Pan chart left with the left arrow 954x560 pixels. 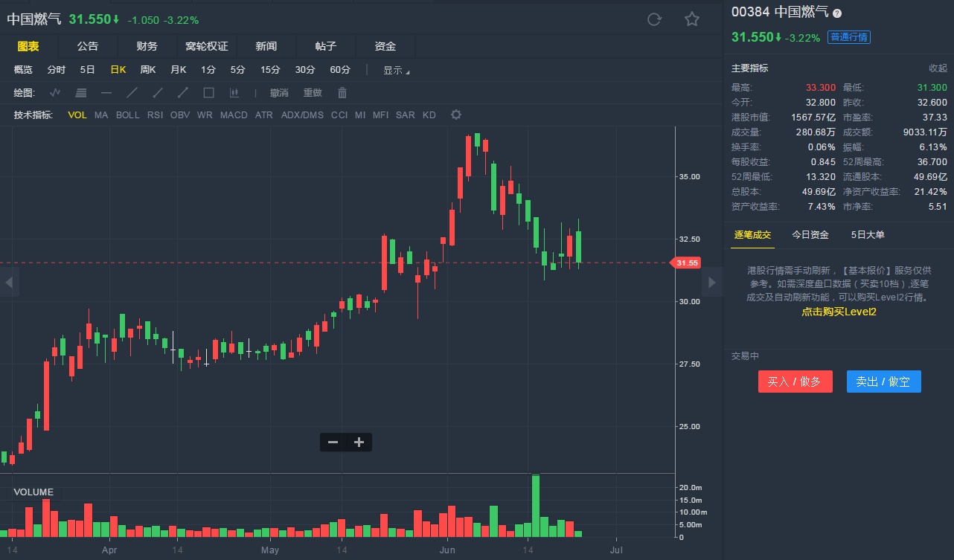point(9,282)
